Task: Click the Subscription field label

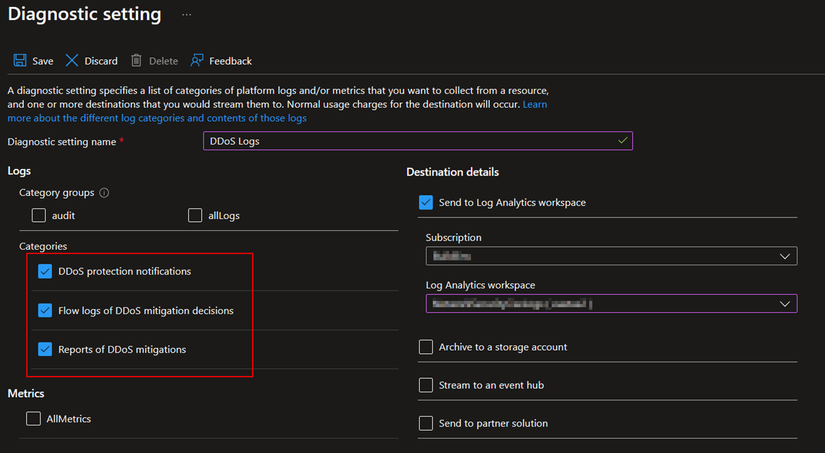Action: (x=454, y=237)
